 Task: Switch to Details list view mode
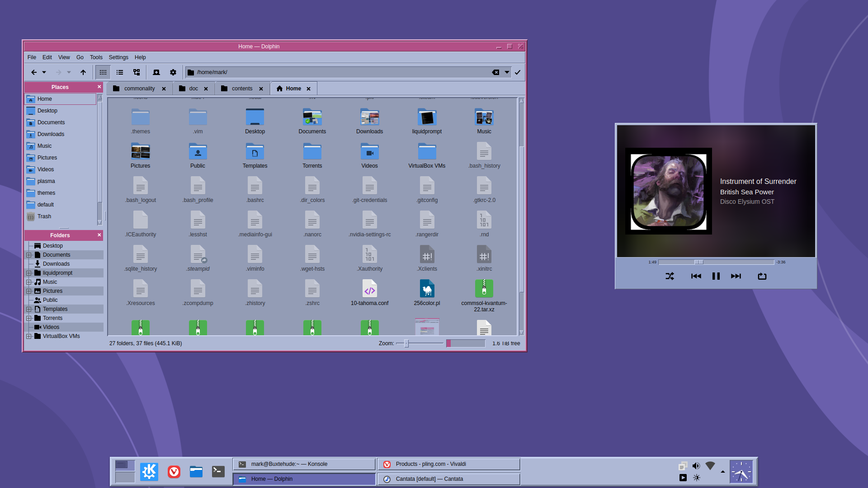pos(120,72)
